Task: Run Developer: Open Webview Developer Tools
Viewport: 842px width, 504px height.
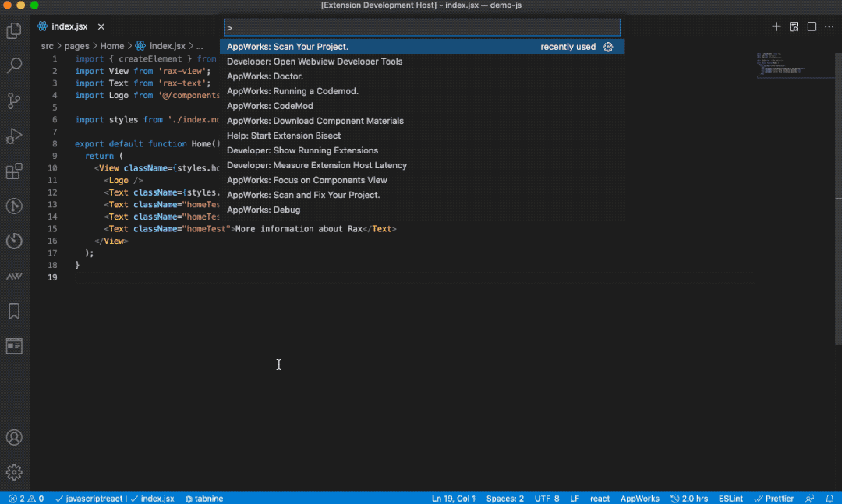Action: (422, 62)
